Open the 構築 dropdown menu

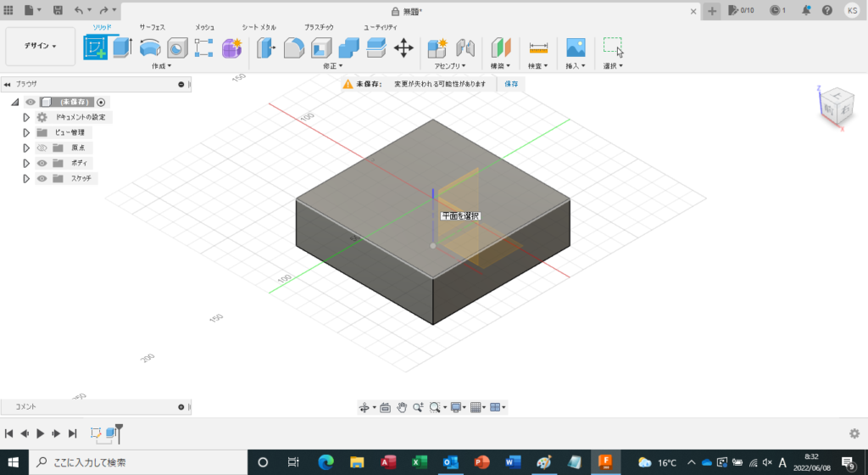point(500,66)
